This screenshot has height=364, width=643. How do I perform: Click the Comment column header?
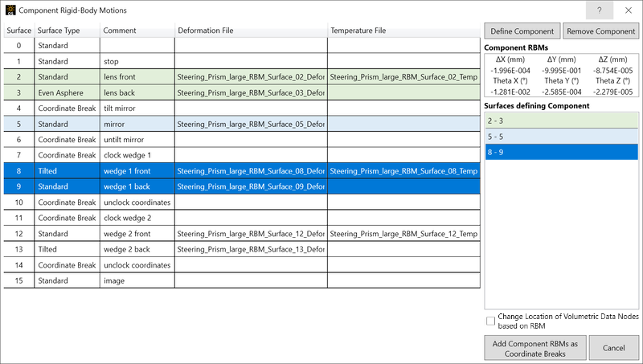coord(137,31)
